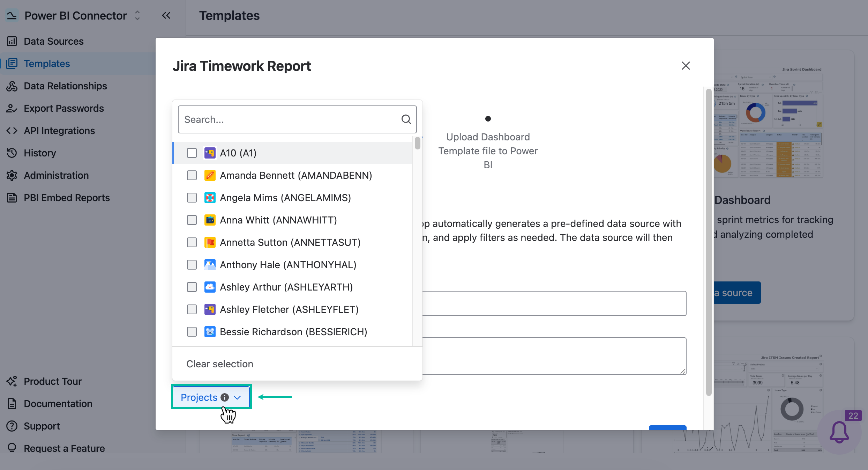Click Clear selection in projects dropdown
The image size is (868, 470).
pos(220,364)
